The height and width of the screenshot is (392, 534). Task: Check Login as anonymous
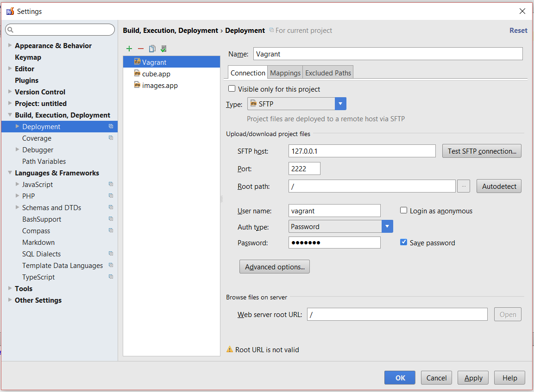(403, 210)
